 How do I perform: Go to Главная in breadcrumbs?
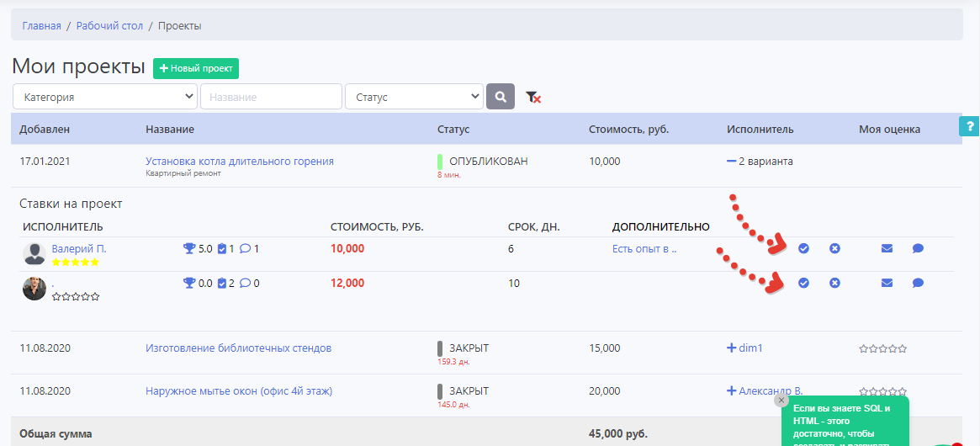coord(41,26)
